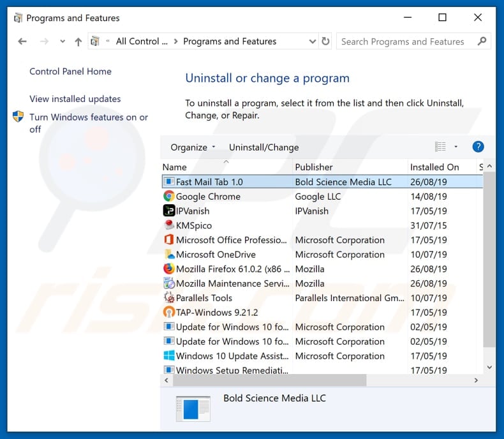Maximize the Programs and Features window

tap(442, 17)
